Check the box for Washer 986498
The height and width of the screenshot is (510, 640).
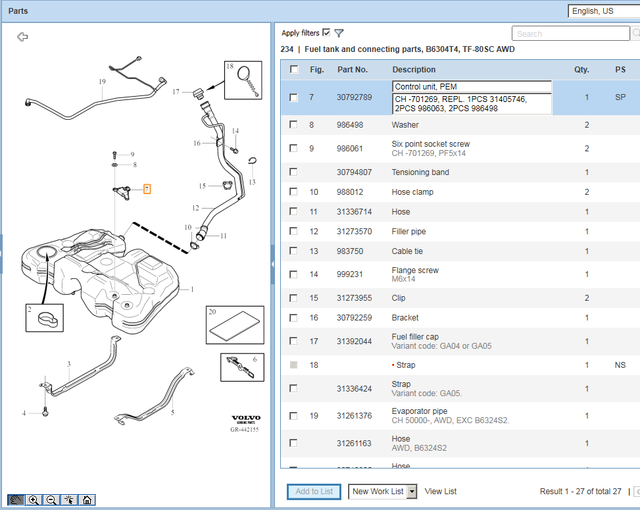click(293, 125)
